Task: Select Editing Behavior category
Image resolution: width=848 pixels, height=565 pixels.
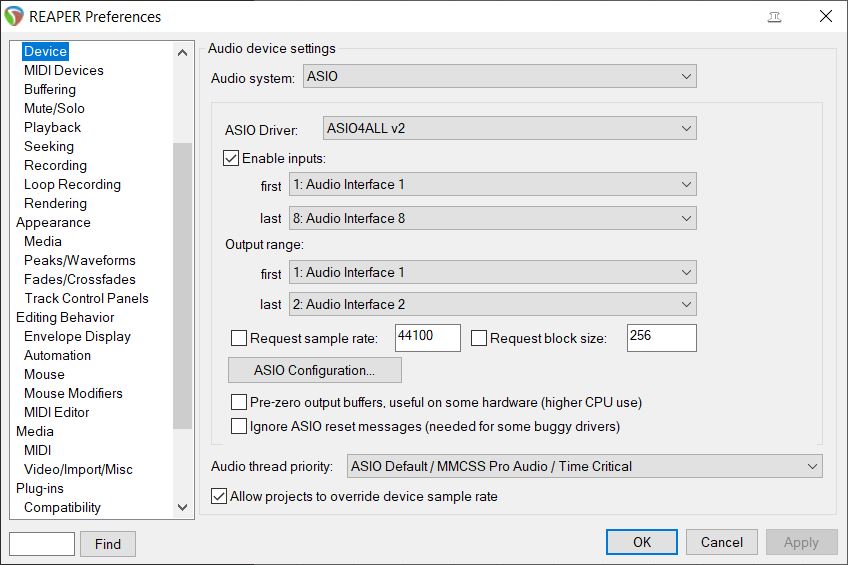Action: (x=65, y=317)
